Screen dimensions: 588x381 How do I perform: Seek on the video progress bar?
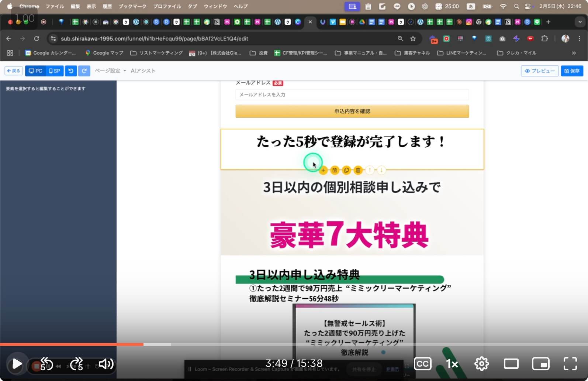[x=294, y=344]
